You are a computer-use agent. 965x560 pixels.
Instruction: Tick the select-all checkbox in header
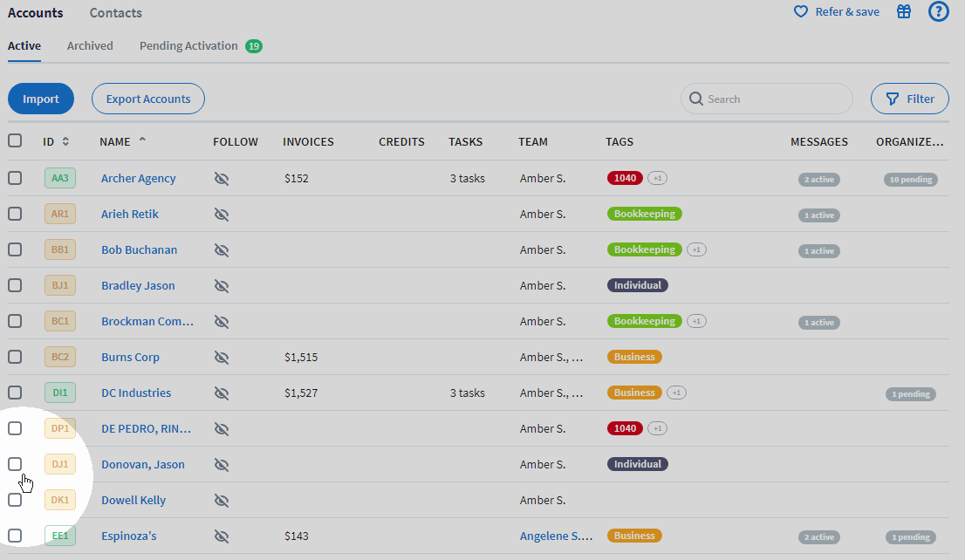coord(15,140)
